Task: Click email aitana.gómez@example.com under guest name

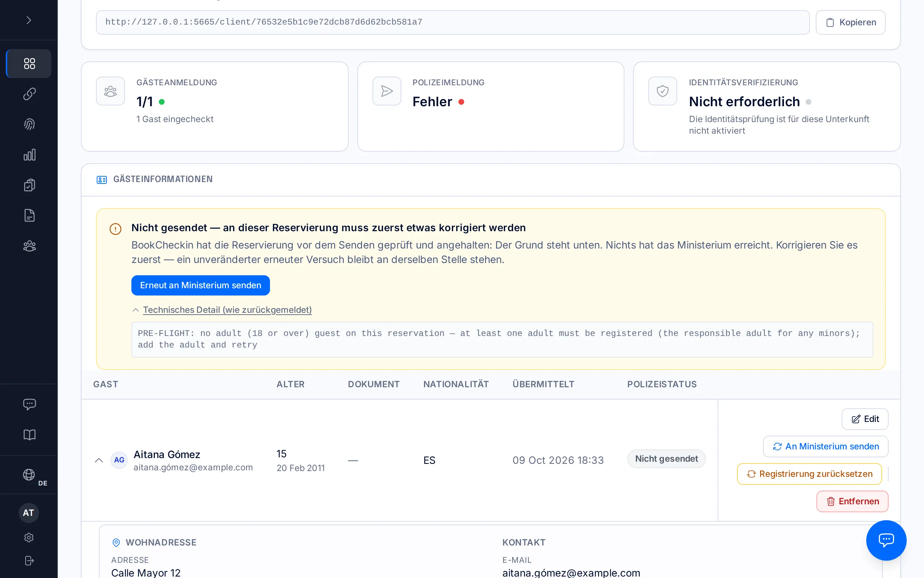Action: (x=193, y=467)
